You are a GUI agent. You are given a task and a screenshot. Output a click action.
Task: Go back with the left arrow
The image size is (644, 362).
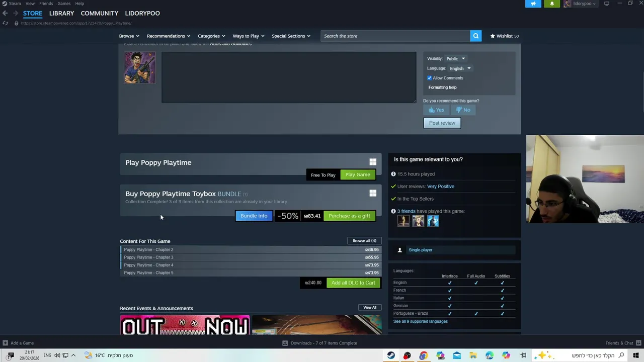[x=5, y=13]
